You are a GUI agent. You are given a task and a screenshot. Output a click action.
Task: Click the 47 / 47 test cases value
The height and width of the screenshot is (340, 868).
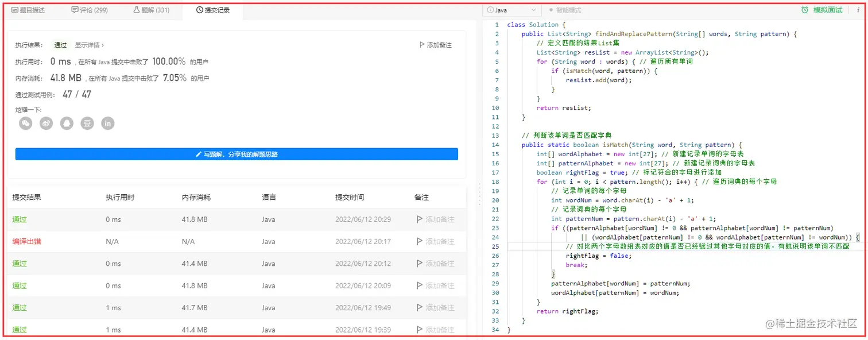pyautogui.click(x=77, y=94)
